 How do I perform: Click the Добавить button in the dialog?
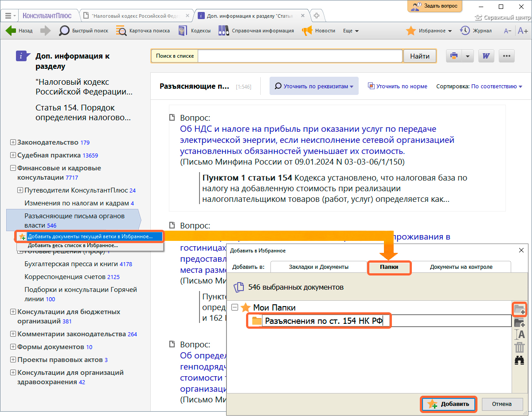[x=448, y=404]
